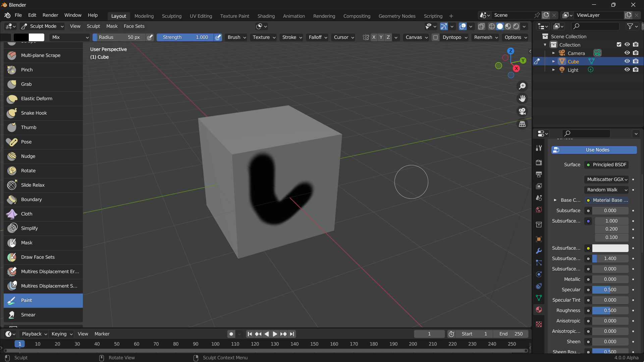Switch to the Geometry Nodes workspace tab
The height and width of the screenshot is (362, 644).
[397, 16]
